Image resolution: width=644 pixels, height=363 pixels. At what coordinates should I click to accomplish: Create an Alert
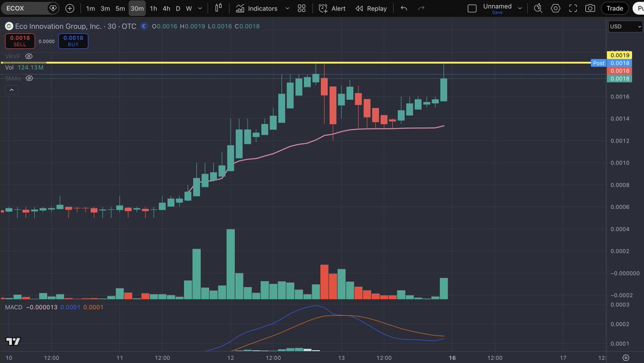pyautogui.click(x=332, y=9)
